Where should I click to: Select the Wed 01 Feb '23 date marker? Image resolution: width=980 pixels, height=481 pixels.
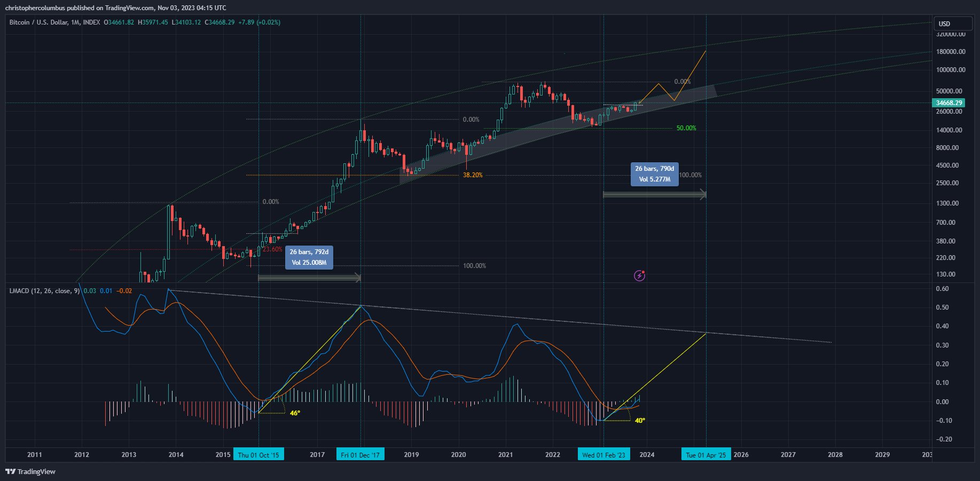603,455
